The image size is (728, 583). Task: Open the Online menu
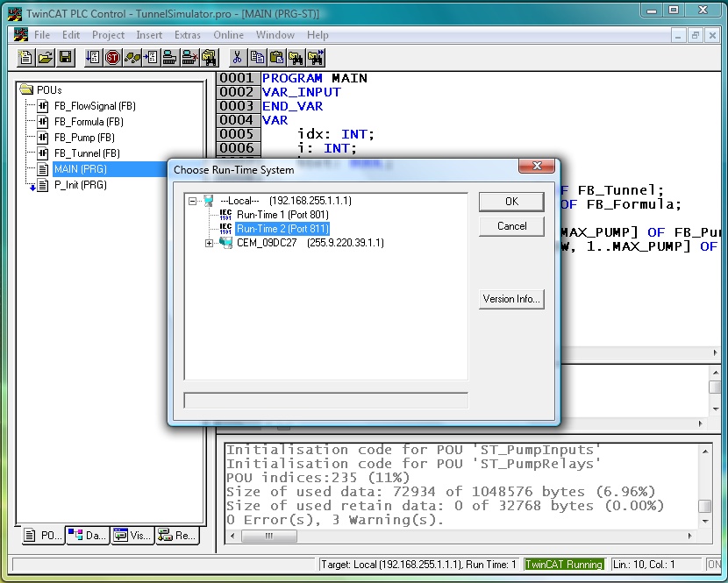(x=228, y=35)
